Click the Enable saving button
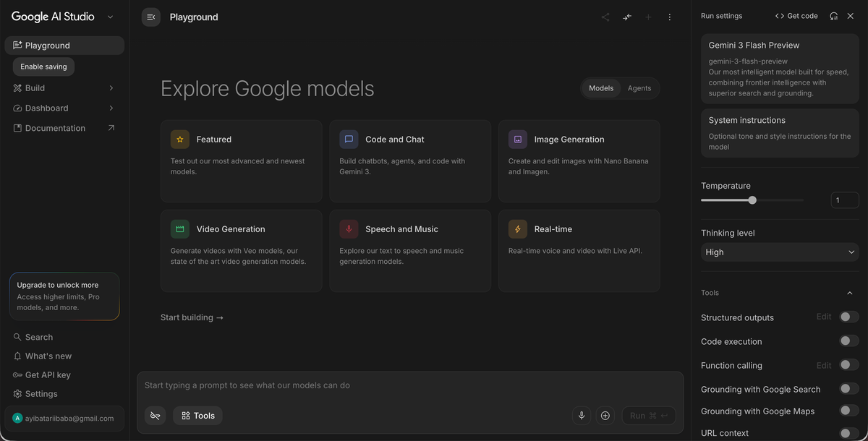 [43, 67]
